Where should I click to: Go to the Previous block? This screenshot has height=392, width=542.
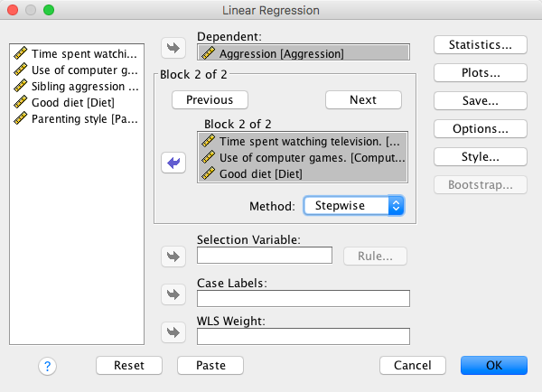coord(210,99)
